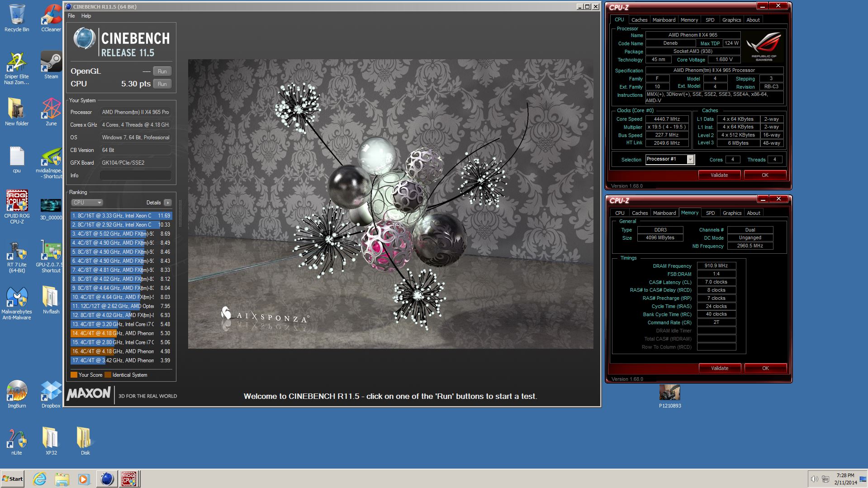The width and height of the screenshot is (868, 488).
Task: Select the Steam desktop shortcut
Action: pos(51,64)
